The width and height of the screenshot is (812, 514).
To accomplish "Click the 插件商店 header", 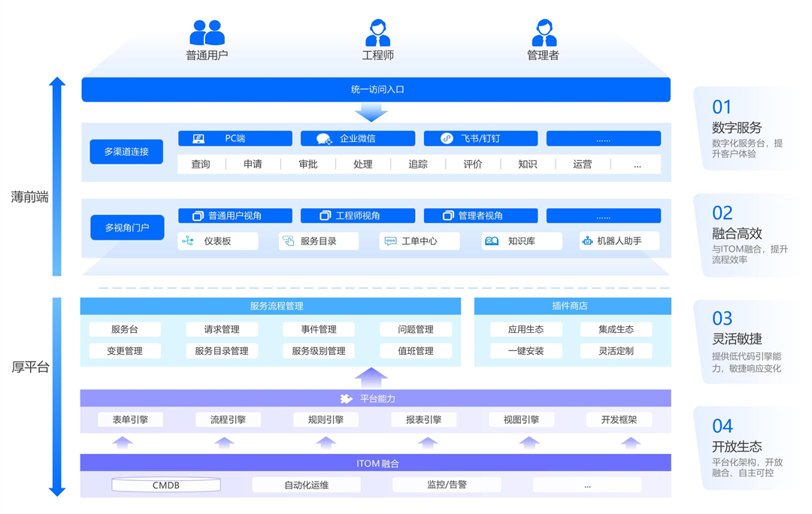I will pyautogui.click(x=573, y=306).
